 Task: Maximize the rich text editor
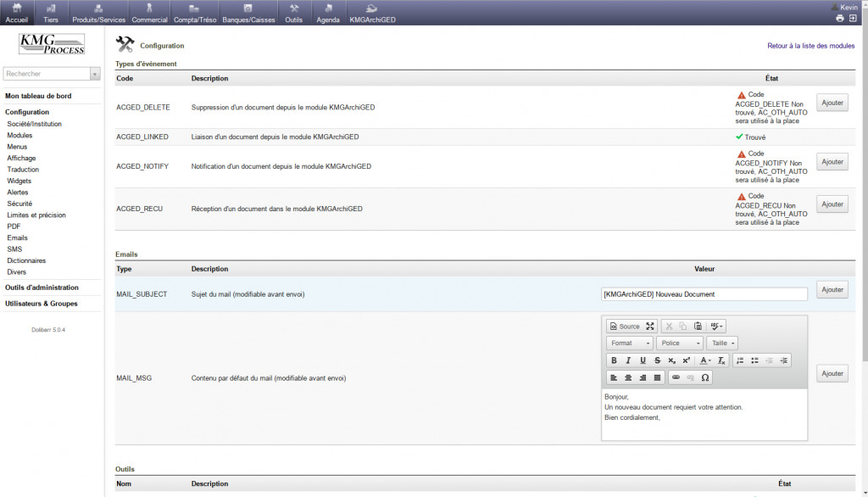(x=650, y=327)
